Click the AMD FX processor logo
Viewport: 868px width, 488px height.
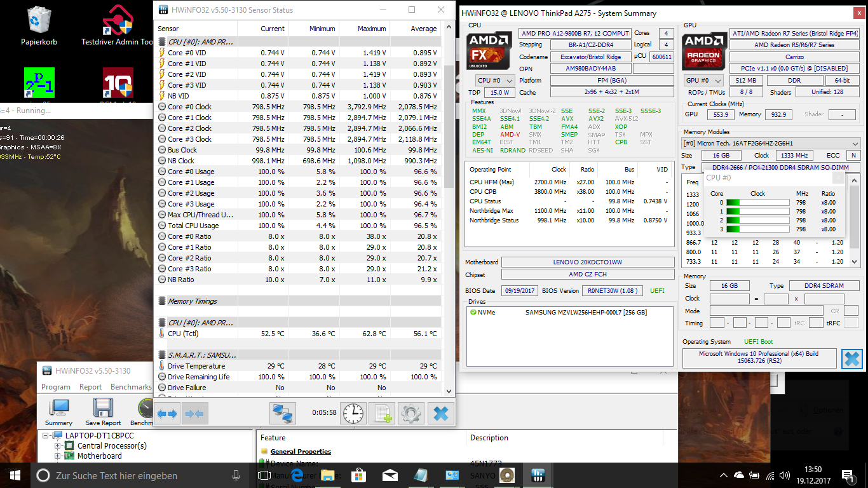click(489, 51)
